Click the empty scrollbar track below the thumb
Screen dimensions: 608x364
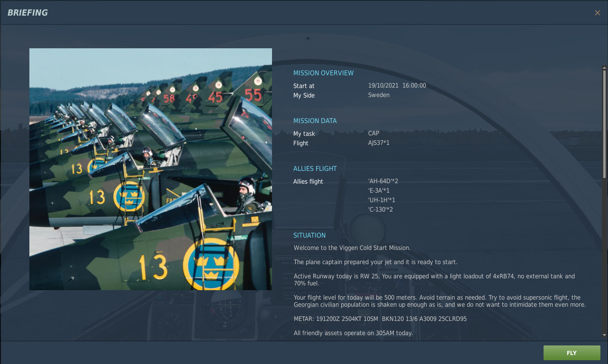point(604,256)
